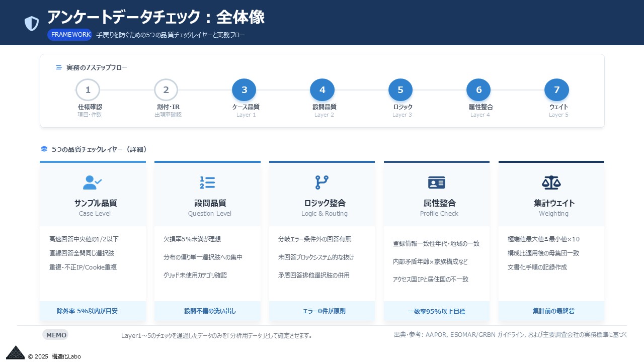Click エラー0件が原則 footer bar
The width and height of the screenshot is (644, 362).
pyautogui.click(x=322, y=311)
